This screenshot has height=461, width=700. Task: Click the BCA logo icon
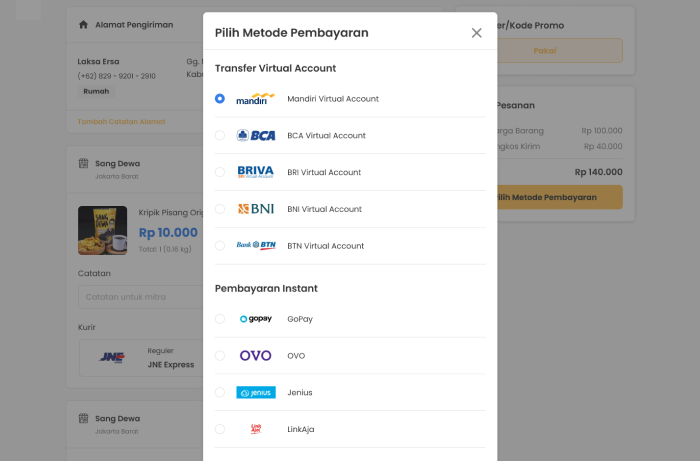click(x=255, y=135)
